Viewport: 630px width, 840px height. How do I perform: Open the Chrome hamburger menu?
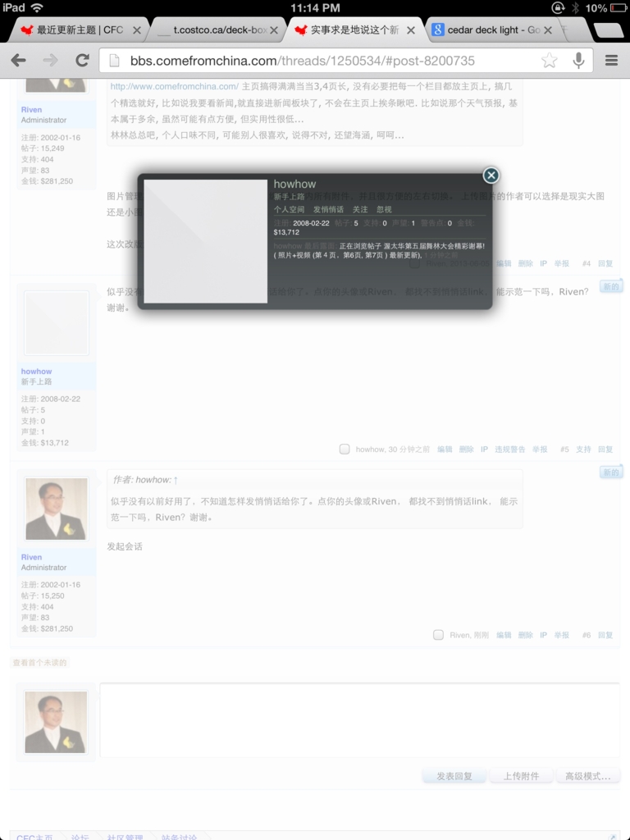coord(611,60)
